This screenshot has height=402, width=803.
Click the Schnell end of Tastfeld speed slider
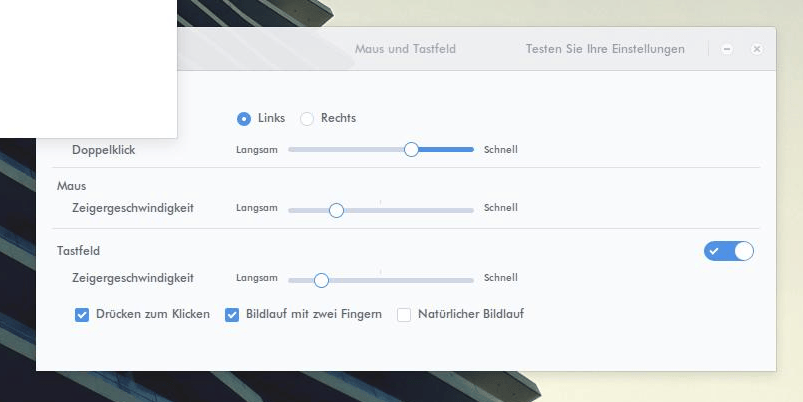coord(470,280)
